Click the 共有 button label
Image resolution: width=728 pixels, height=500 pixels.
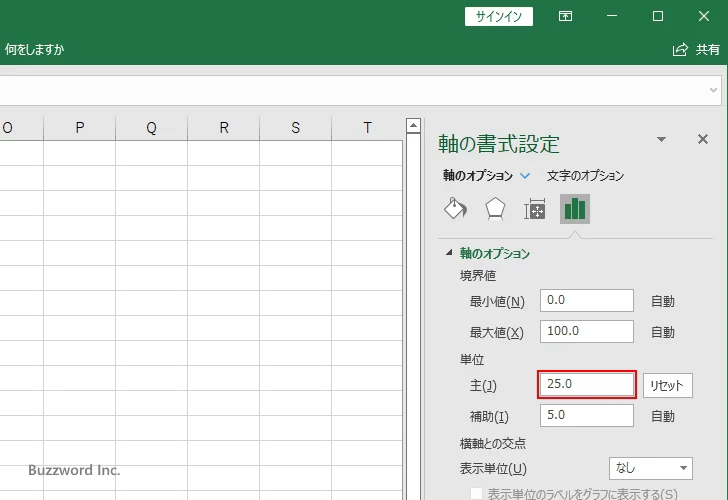pyautogui.click(x=708, y=49)
